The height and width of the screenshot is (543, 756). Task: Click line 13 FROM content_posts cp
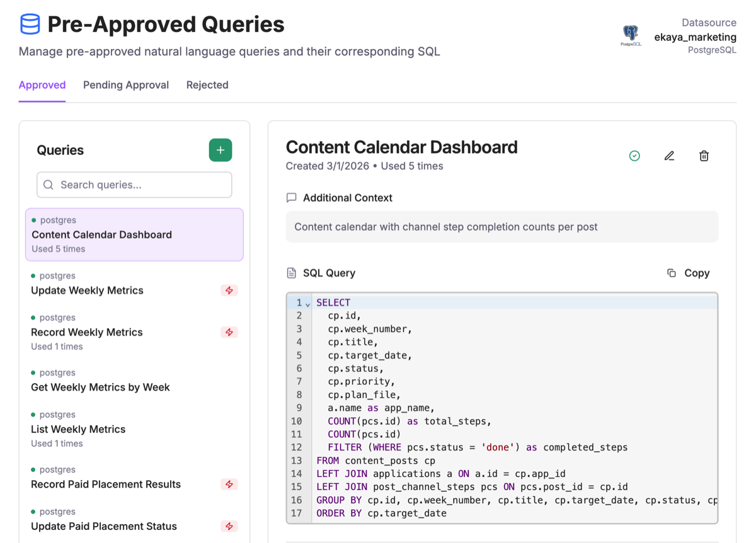pos(376,460)
